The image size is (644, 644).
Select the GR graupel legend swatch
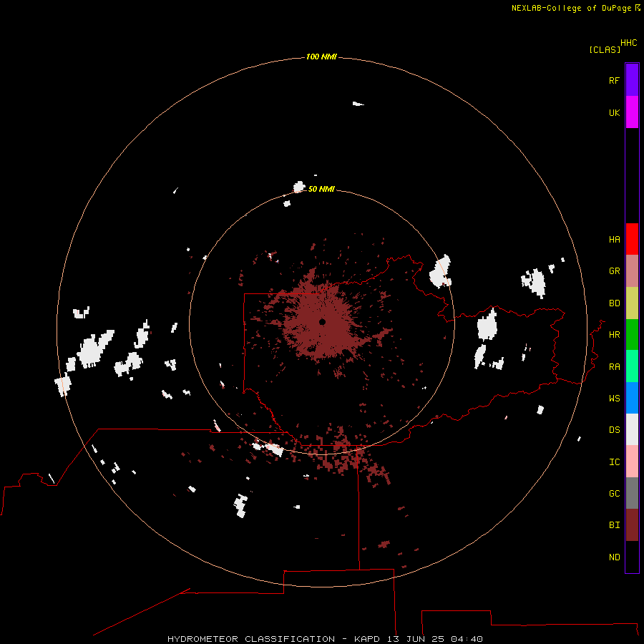(632, 271)
